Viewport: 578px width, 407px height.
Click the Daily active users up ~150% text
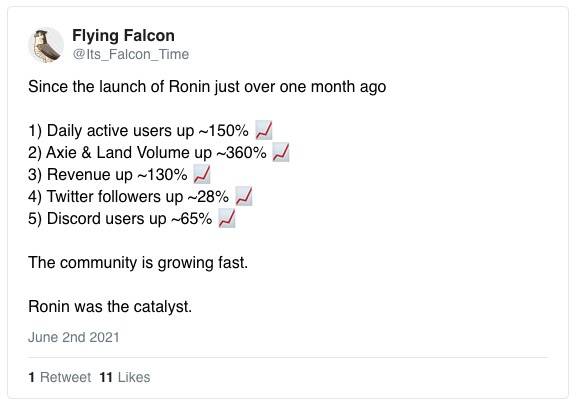[138, 131]
